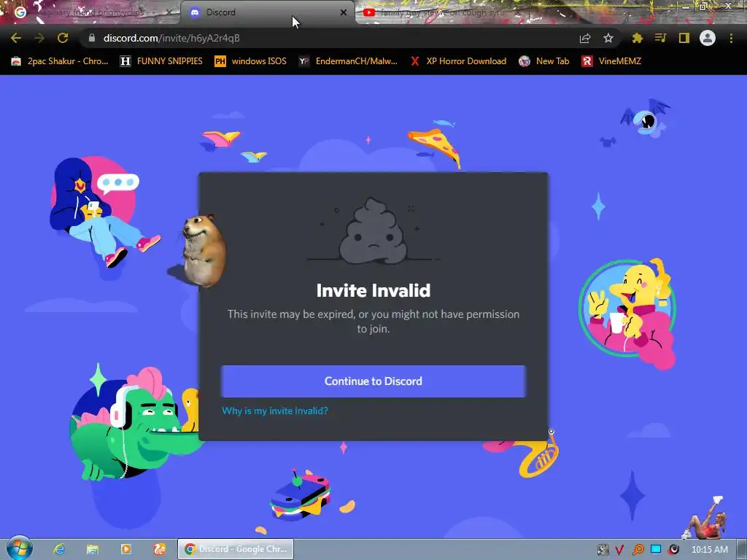Click the hamster image beside the dialog
This screenshot has height=560, width=747.
point(204,251)
